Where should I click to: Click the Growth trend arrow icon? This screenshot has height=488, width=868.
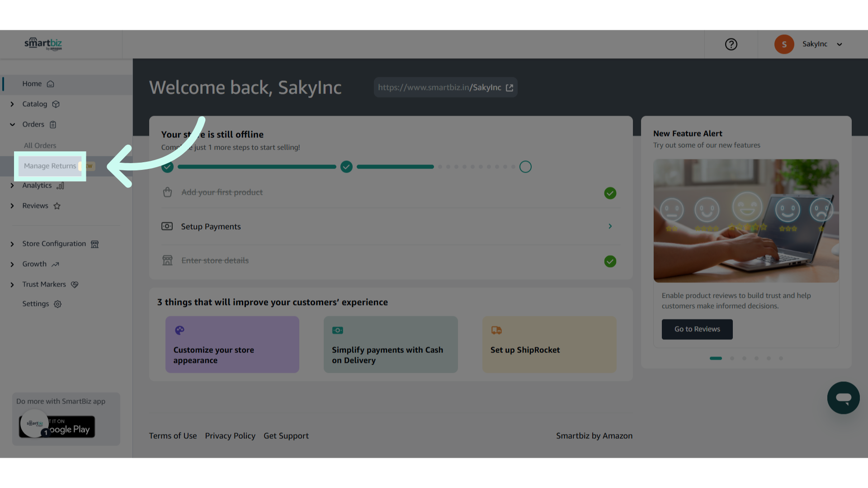pos(55,264)
